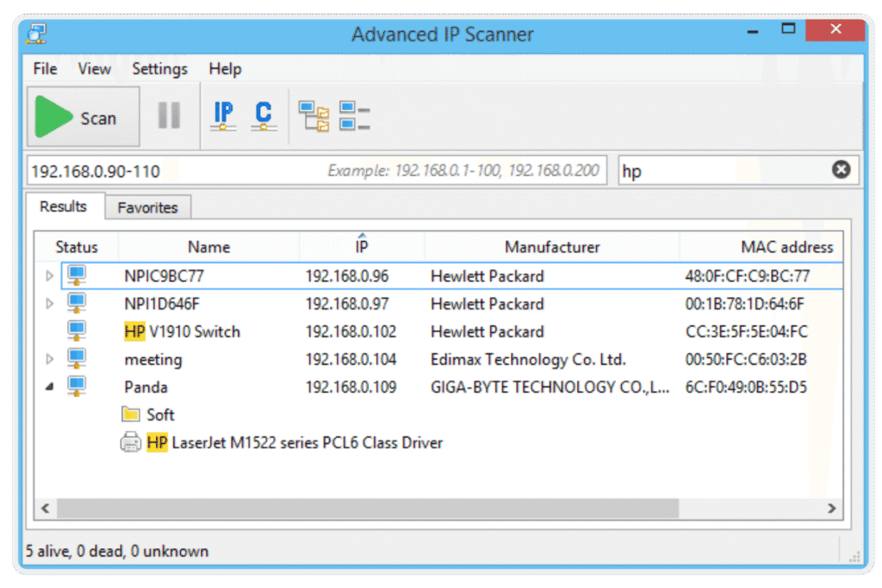Screen dimensions: 882x588
Task: Select the Panda device name
Action: point(146,387)
